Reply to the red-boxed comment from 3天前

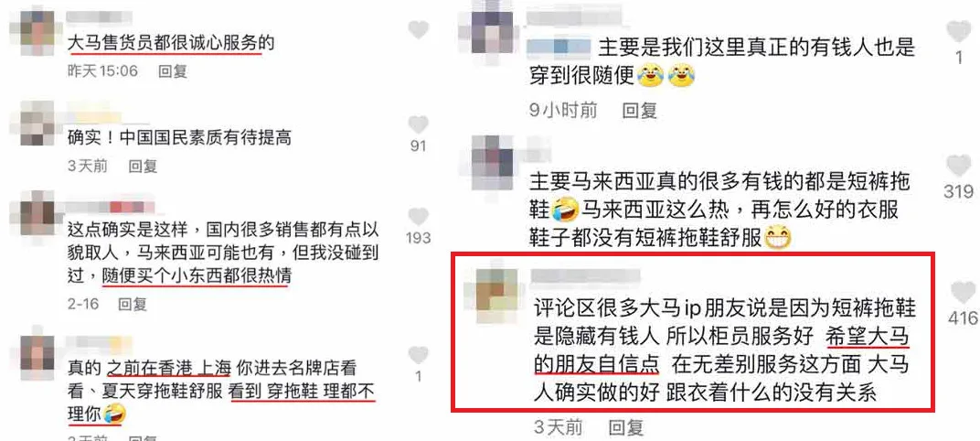coord(626,428)
